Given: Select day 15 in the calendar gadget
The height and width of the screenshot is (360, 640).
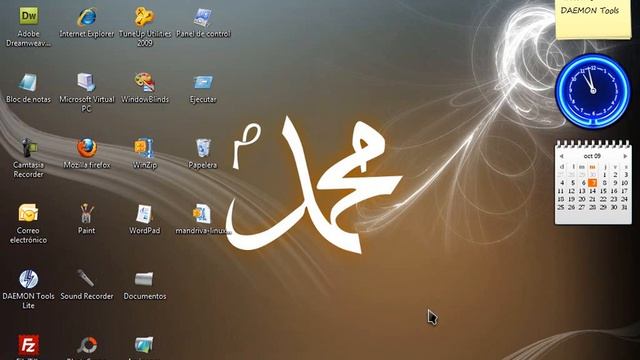Looking at the screenshot, I should [603, 191].
